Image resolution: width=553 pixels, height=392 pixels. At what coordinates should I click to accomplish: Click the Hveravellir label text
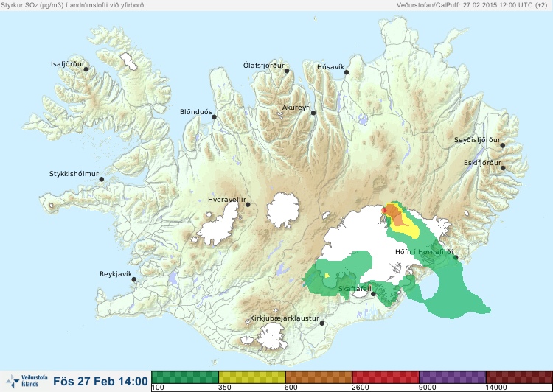click(227, 200)
